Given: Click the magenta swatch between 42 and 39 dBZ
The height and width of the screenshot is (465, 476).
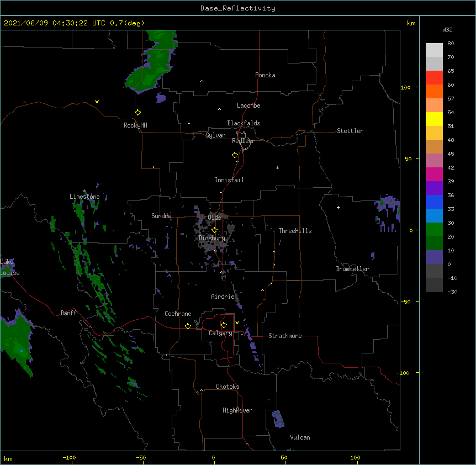Looking at the screenshot, I should (434, 174).
